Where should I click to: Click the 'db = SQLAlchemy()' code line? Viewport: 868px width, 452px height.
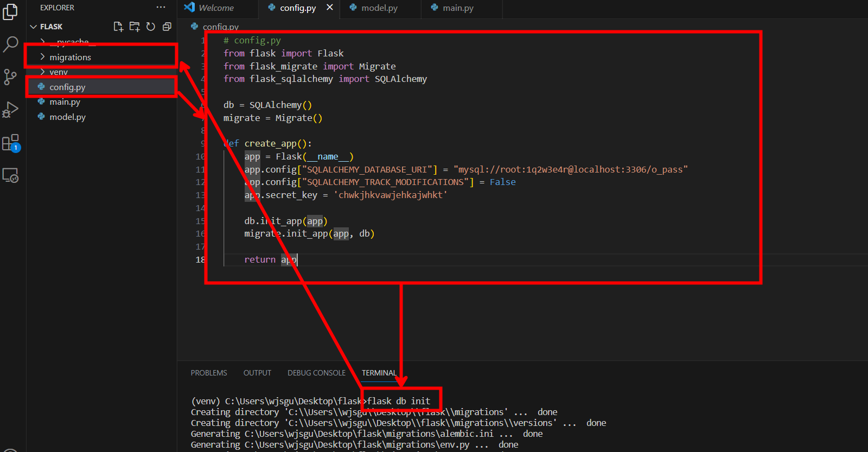[x=267, y=105]
